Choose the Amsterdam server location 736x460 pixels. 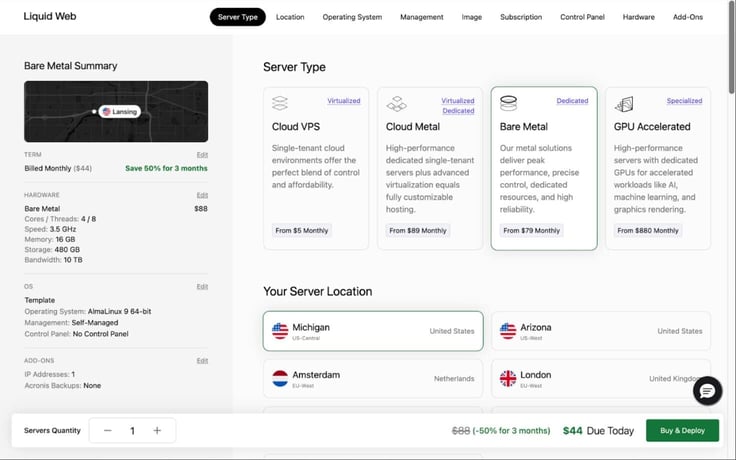click(x=373, y=378)
